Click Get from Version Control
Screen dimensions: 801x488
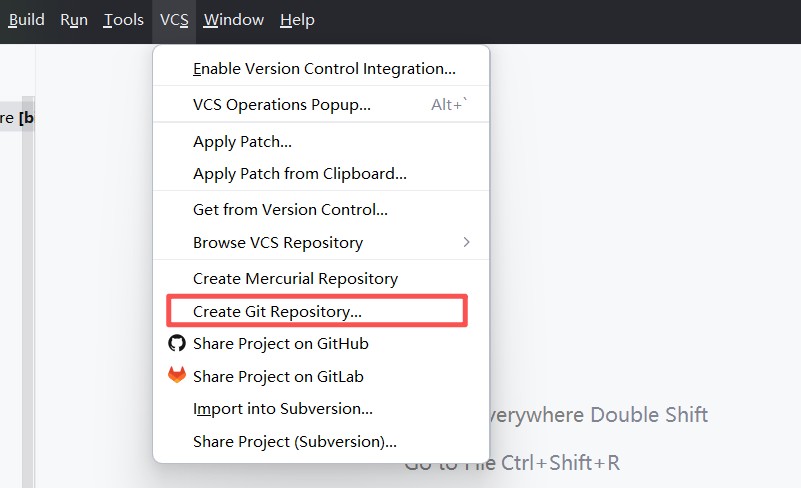pyautogui.click(x=290, y=210)
